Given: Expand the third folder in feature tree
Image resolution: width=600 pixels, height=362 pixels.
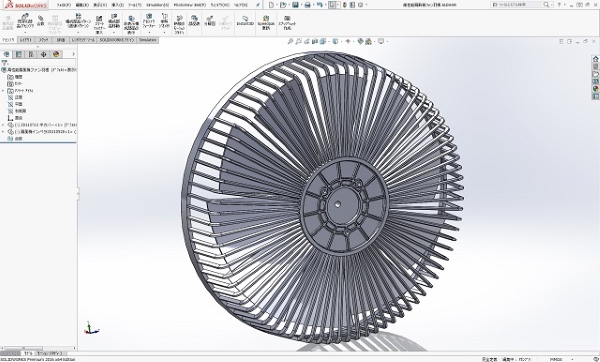Looking at the screenshot, I should [3, 91].
